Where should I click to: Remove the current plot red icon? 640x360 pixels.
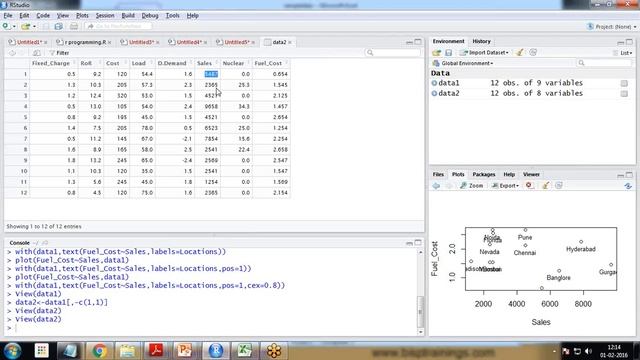point(529,185)
